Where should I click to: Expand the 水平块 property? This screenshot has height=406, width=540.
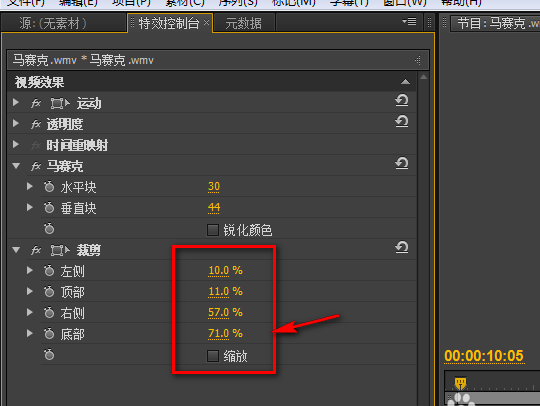click(x=30, y=186)
